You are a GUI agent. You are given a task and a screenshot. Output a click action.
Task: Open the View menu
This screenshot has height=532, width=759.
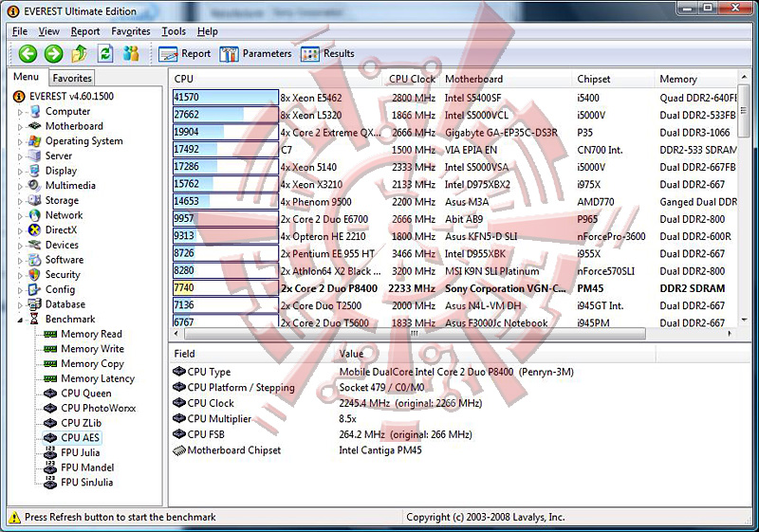click(49, 31)
